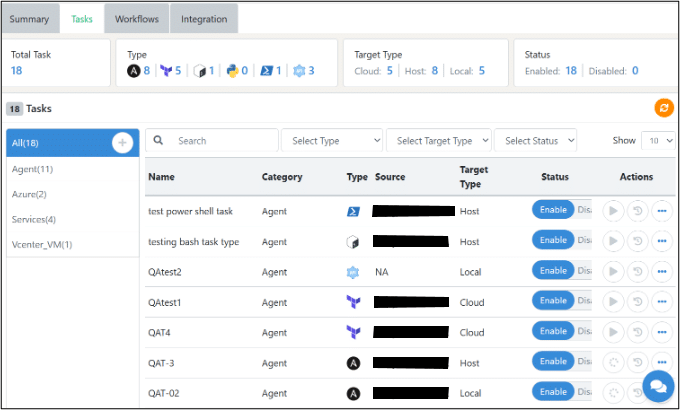Click the Terraform type icon in summary
Viewport: 680px width, 410px height.
pos(166,71)
